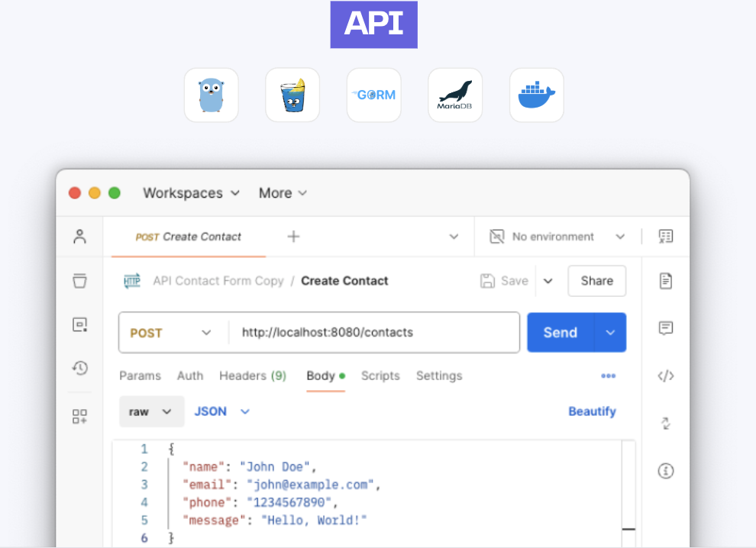Click the Go gopher icon
This screenshot has width=756, height=548.
click(x=211, y=95)
